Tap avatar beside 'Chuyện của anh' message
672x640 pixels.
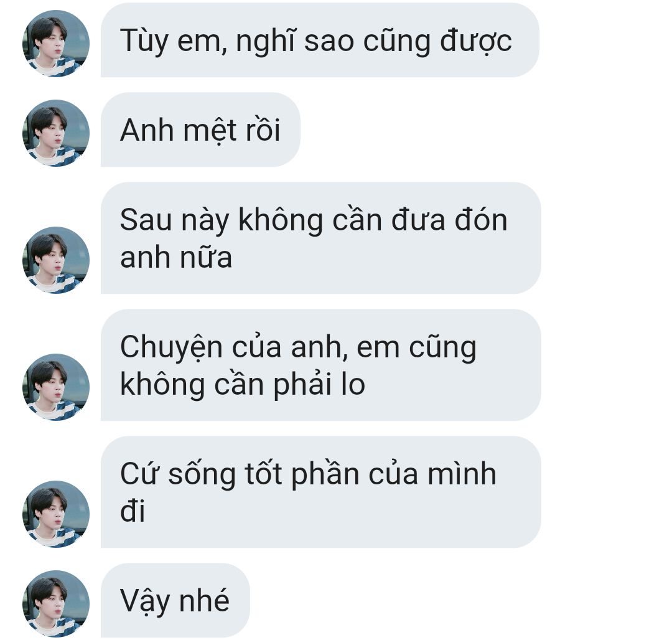(x=56, y=387)
